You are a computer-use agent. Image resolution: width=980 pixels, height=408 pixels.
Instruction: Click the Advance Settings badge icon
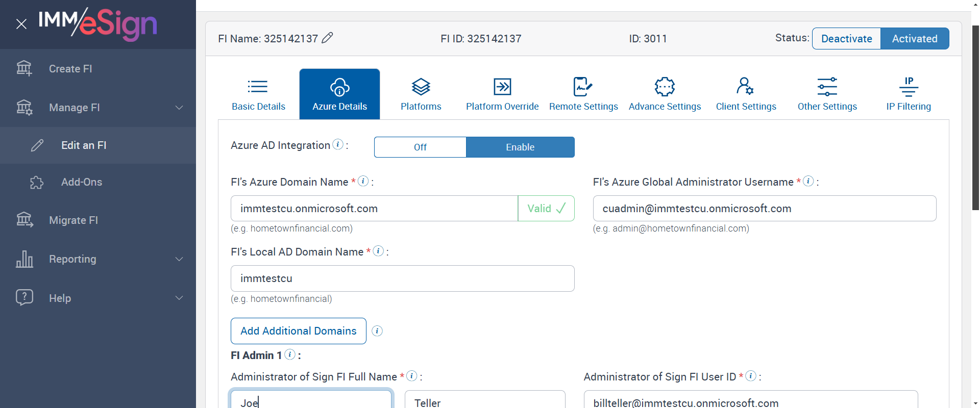(x=665, y=87)
